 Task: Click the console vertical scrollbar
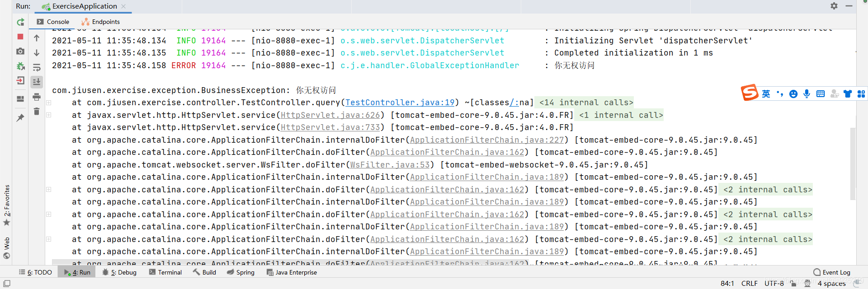(853, 163)
